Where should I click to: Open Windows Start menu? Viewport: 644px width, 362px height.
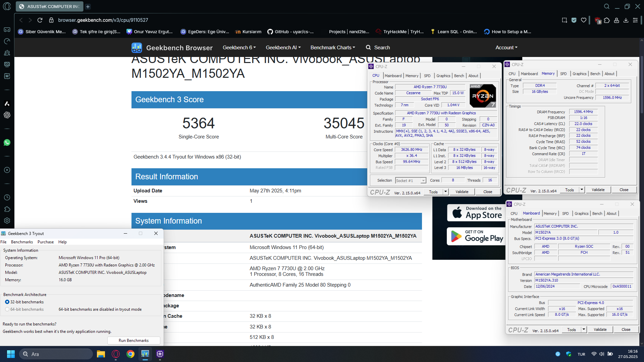click(11, 354)
